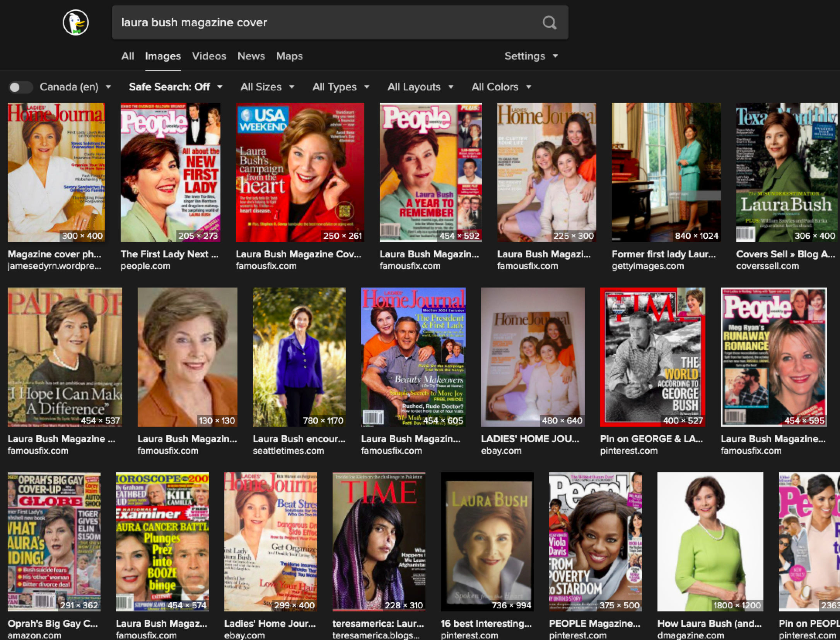Open the Globe tabloid cover thumbnail
The height and width of the screenshot is (640, 840).
54,542
